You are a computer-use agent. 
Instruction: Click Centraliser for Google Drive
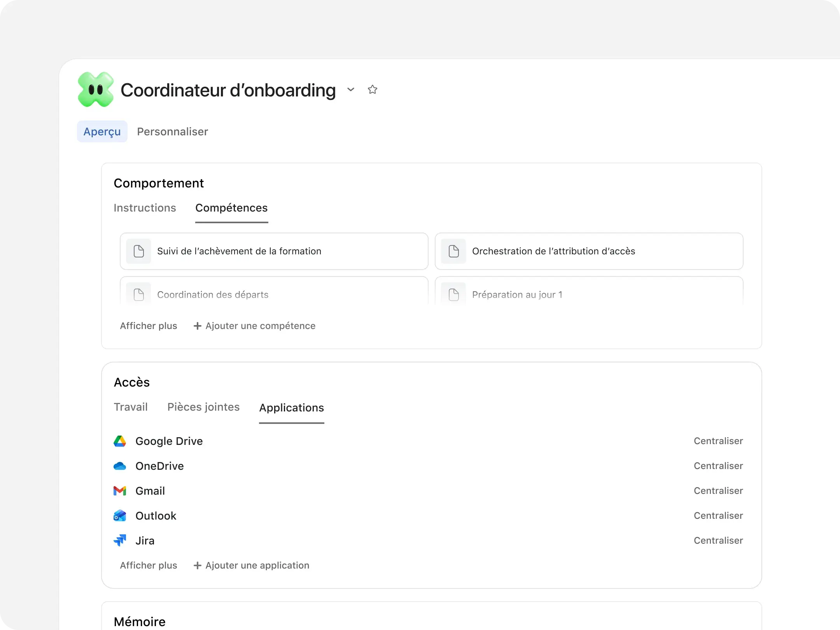pos(718,441)
